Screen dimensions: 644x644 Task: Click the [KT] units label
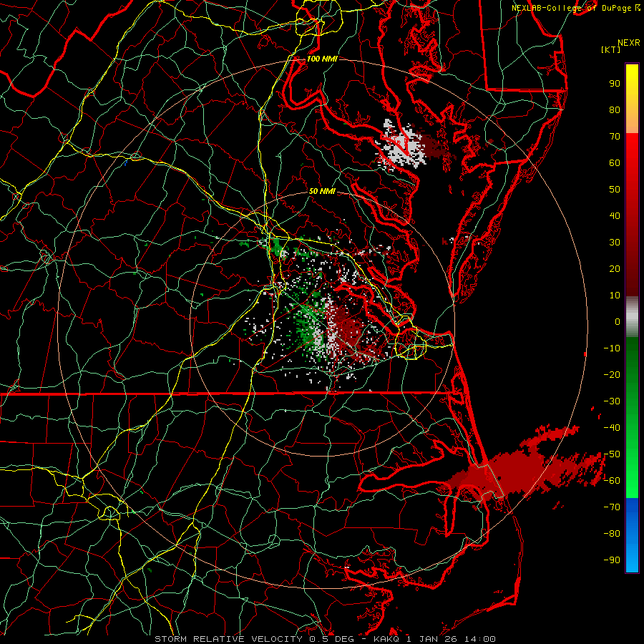click(611, 49)
